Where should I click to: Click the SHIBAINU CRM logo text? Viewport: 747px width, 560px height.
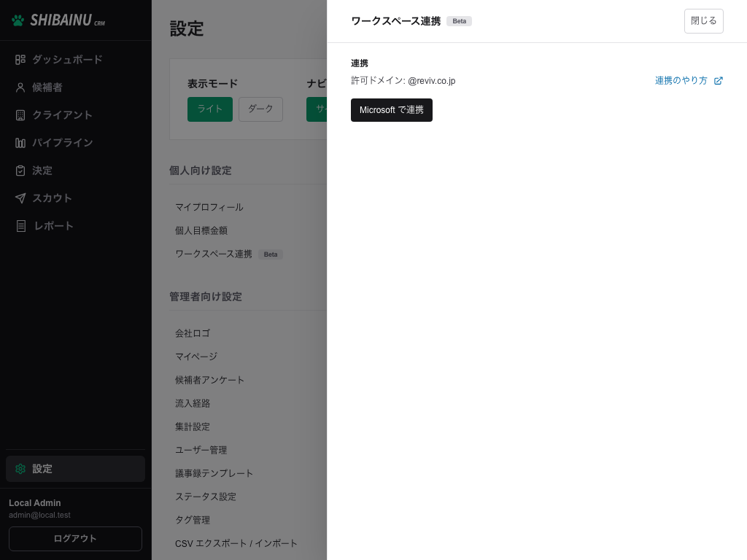tap(67, 20)
